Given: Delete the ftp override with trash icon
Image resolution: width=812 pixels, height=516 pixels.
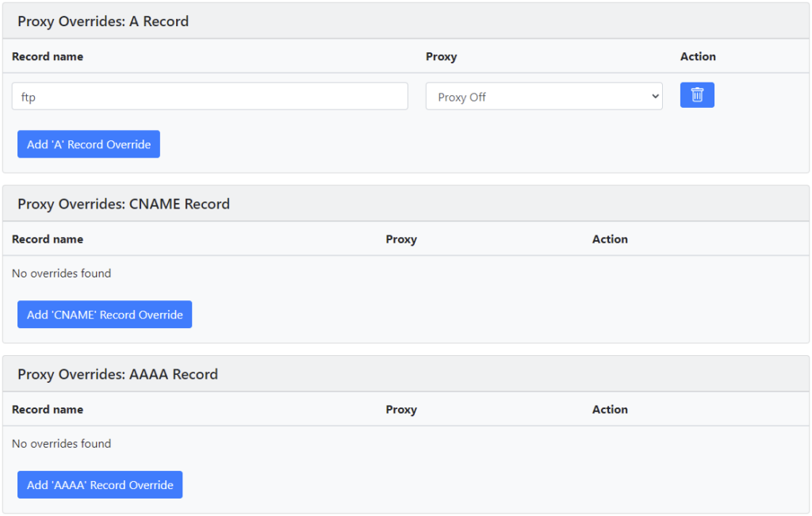Looking at the screenshot, I should pos(697,95).
